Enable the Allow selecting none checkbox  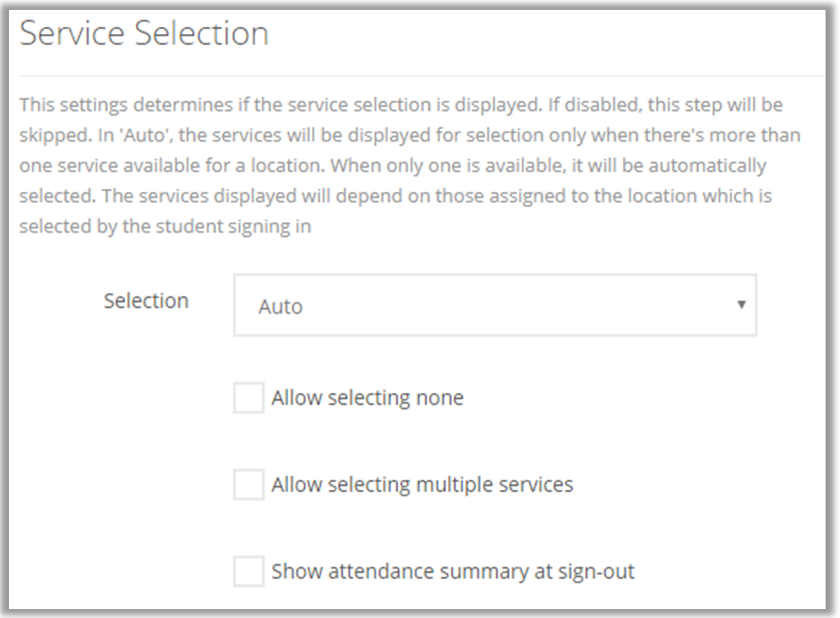(x=248, y=397)
